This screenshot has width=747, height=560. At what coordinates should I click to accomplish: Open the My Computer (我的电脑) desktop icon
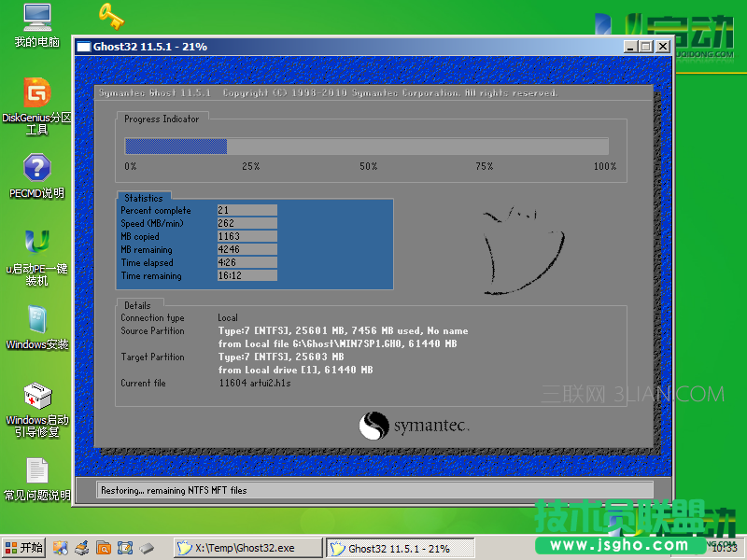click(x=37, y=25)
